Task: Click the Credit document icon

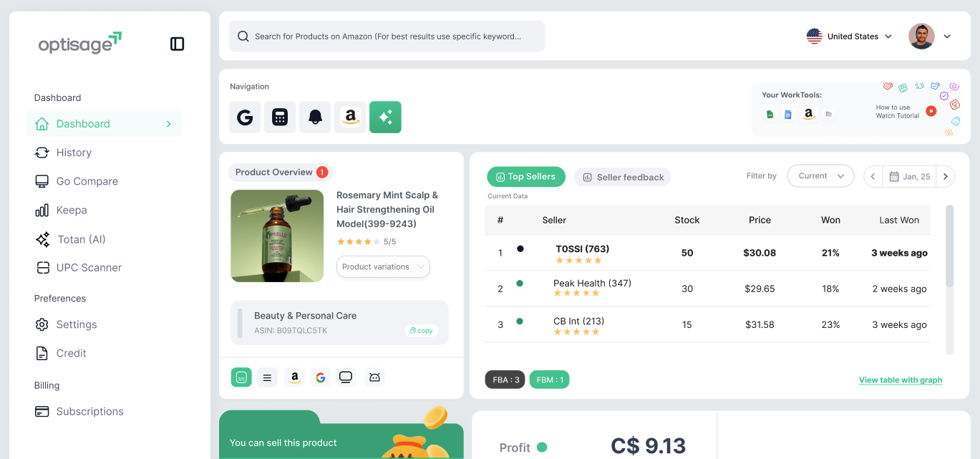Action: tap(42, 353)
